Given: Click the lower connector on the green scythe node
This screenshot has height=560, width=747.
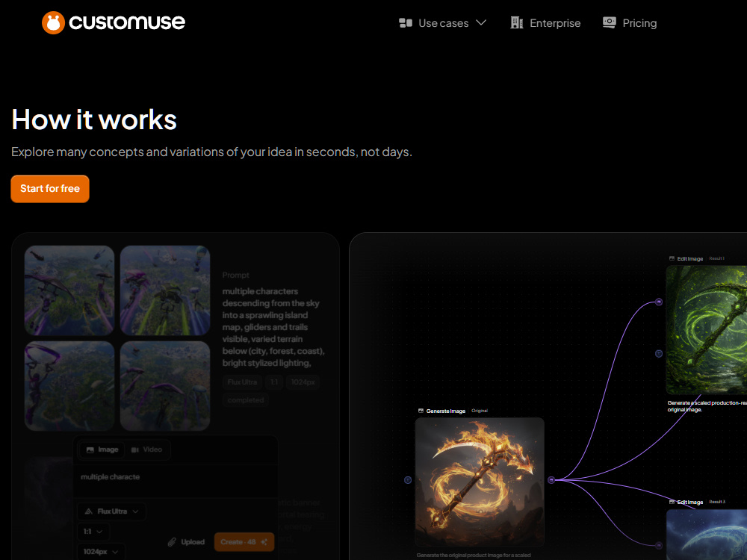Looking at the screenshot, I should (659, 353).
